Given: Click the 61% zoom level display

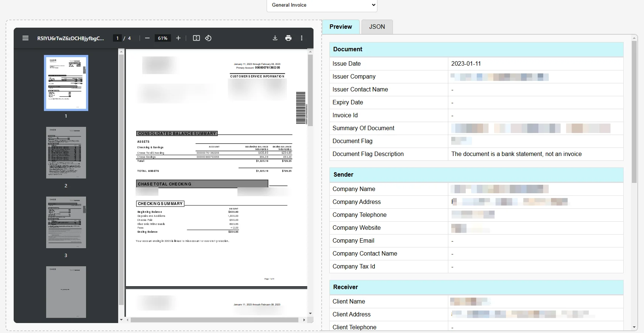Looking at the screenshot, I should click(x=162, y=38).
